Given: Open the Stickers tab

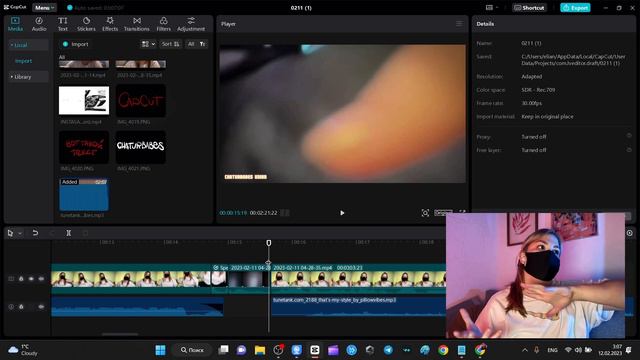Looking at the screenshot, I should (x=86, y=24).
